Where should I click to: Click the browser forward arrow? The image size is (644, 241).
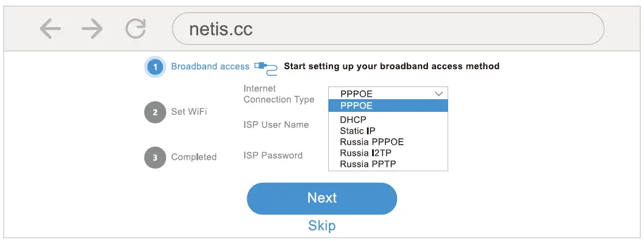pyautogui.click(x=92, y=29)
